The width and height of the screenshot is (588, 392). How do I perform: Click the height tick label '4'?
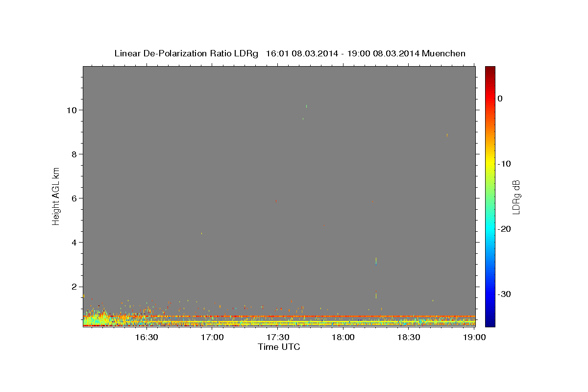pyautogui.click(x=74, y=243)
